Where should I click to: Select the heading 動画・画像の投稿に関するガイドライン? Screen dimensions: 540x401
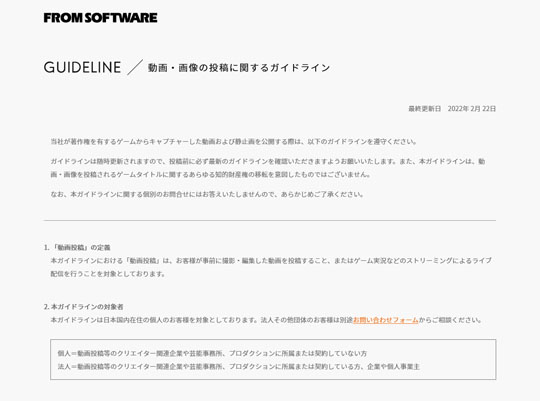pyautogui.click(x=239, y=68)
